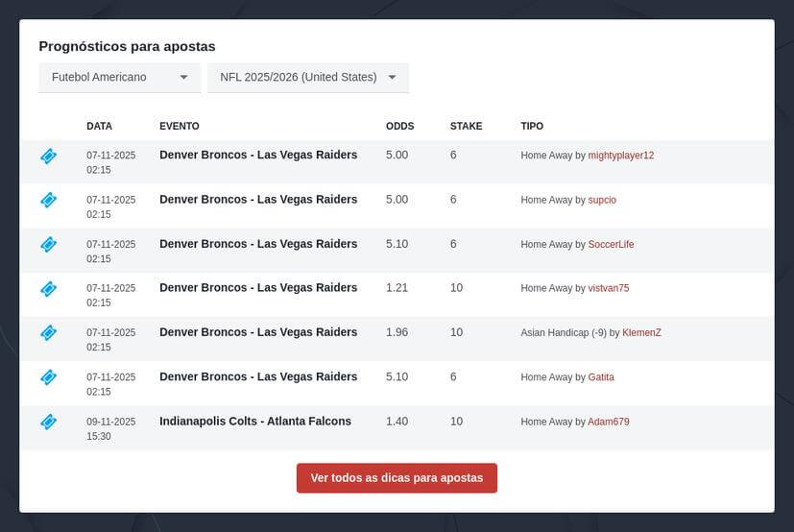Image resolution: width=794 pixels, height=532 pixels.
Task: Click stake 10 in Adam679's row
Action: coord(456,422)
